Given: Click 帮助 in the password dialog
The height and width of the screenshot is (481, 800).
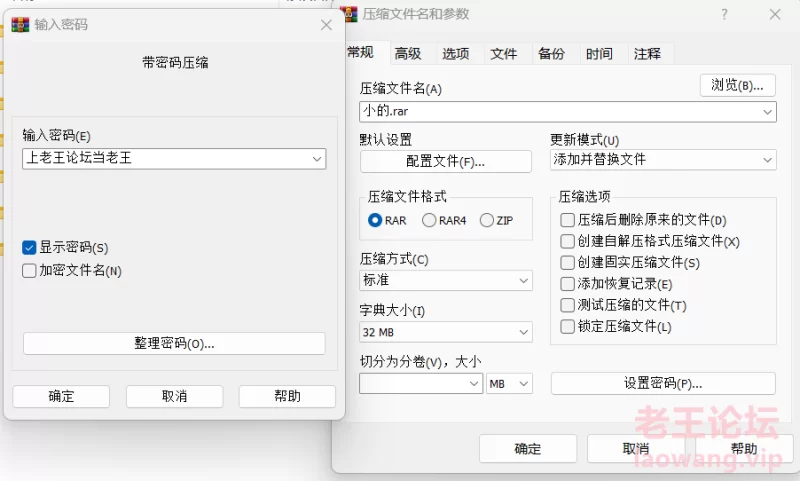Looking at the screenshot, I should [287, 396].
